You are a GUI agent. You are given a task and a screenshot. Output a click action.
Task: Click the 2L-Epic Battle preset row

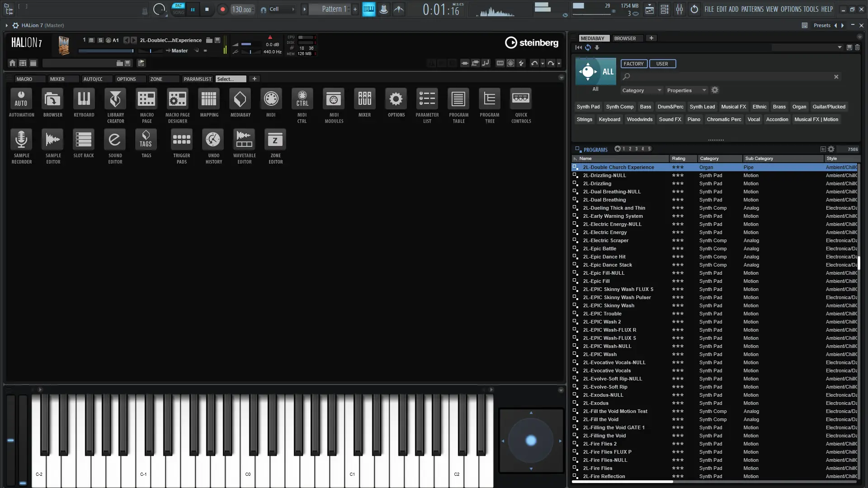point(599,249)
